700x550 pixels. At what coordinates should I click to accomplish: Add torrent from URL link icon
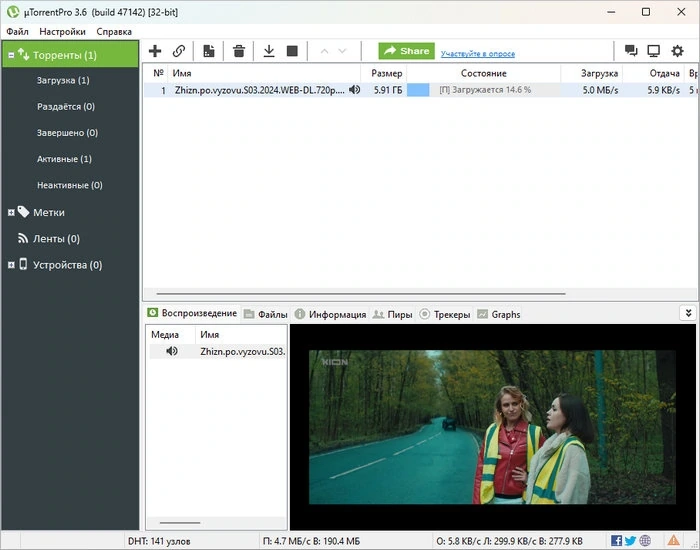click(179, 51)
